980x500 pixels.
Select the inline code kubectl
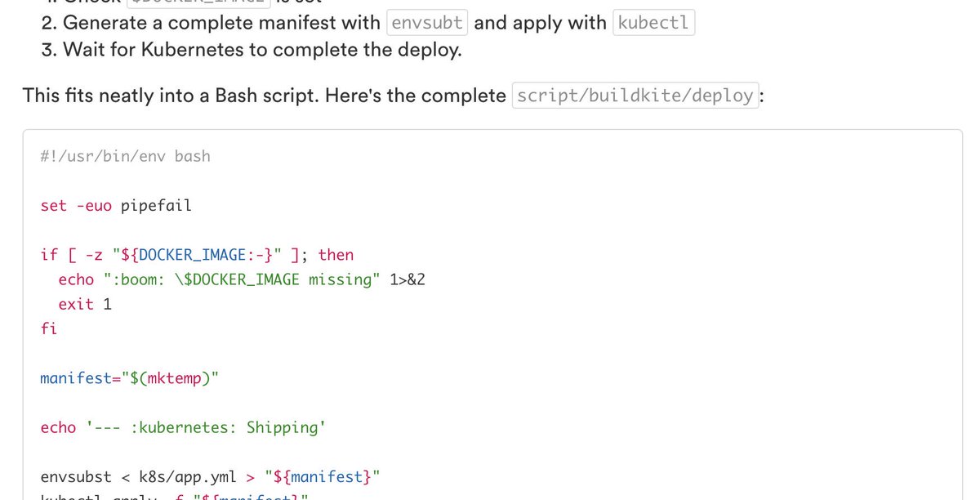coord(653,23)
